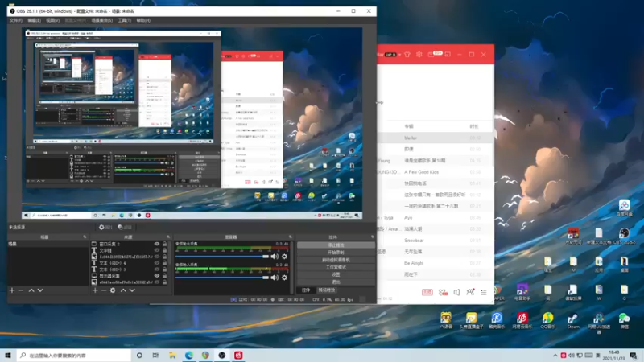The height and width of the screenshot is (362, 644).
Task: Click the Windows Start button
Action: (x=8, y=355)
